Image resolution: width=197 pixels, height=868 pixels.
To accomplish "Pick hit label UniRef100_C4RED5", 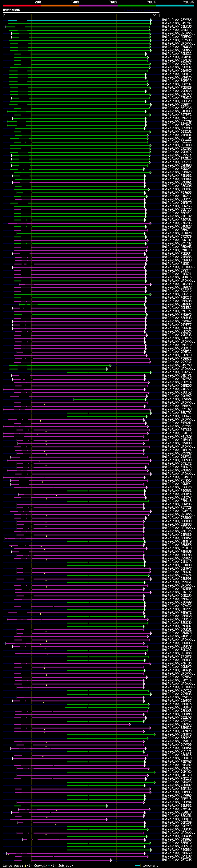I will tap(177, 386).
